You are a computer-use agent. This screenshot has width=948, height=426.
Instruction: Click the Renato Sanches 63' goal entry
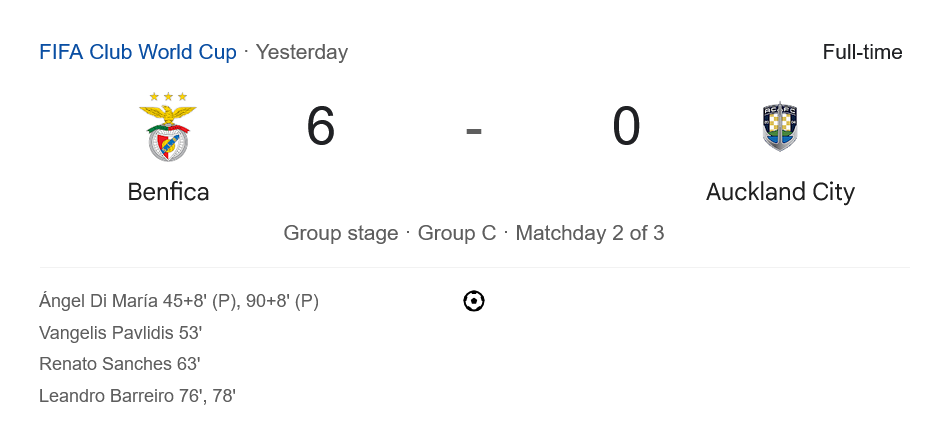coord(120,364)
